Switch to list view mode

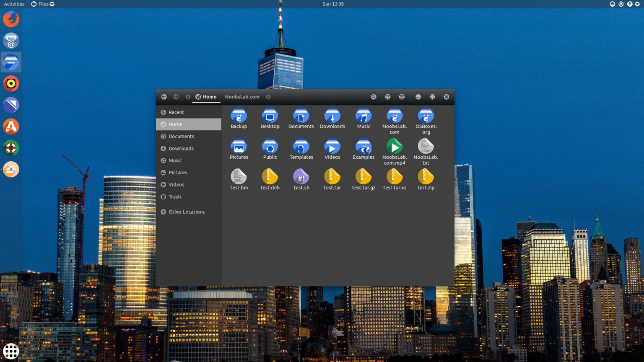401,97
